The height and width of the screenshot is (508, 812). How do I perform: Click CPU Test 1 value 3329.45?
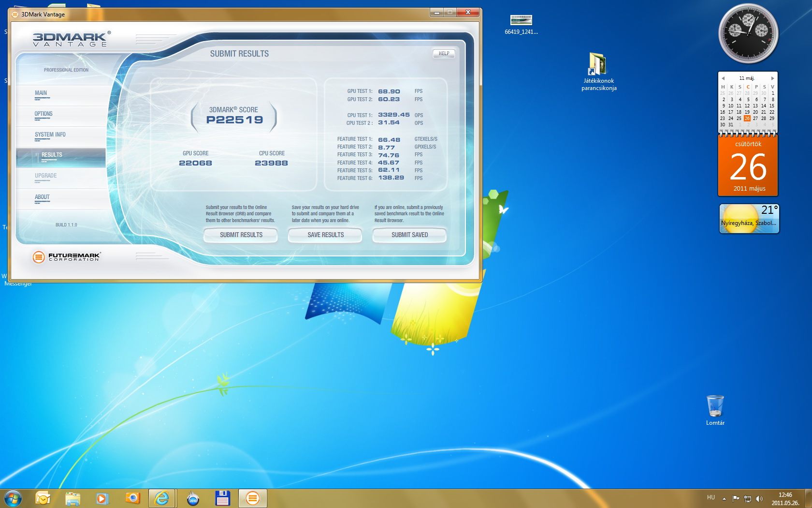[394, 115]
